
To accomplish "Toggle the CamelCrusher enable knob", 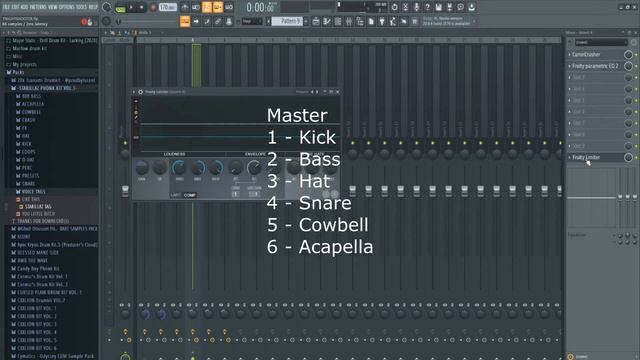I will 628,54.
